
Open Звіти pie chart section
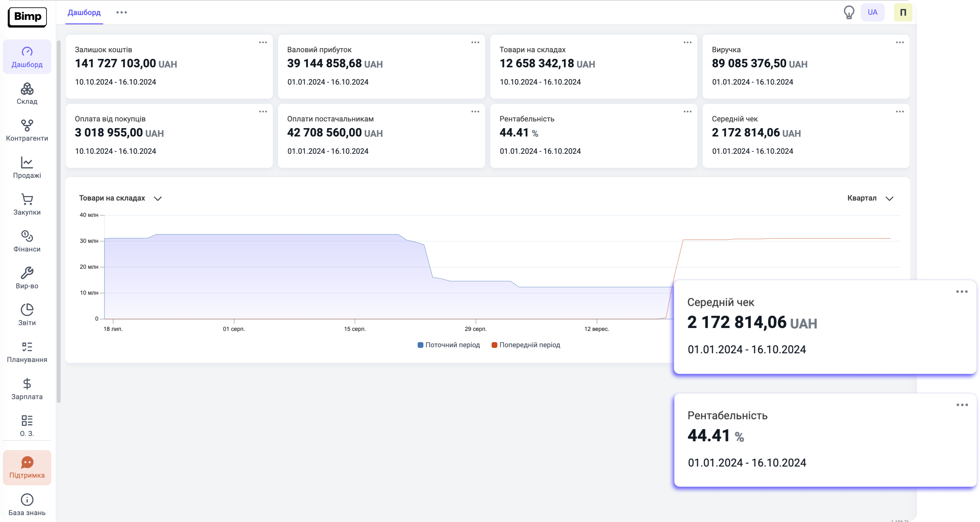pyautogui.click(x=27, y=315)
